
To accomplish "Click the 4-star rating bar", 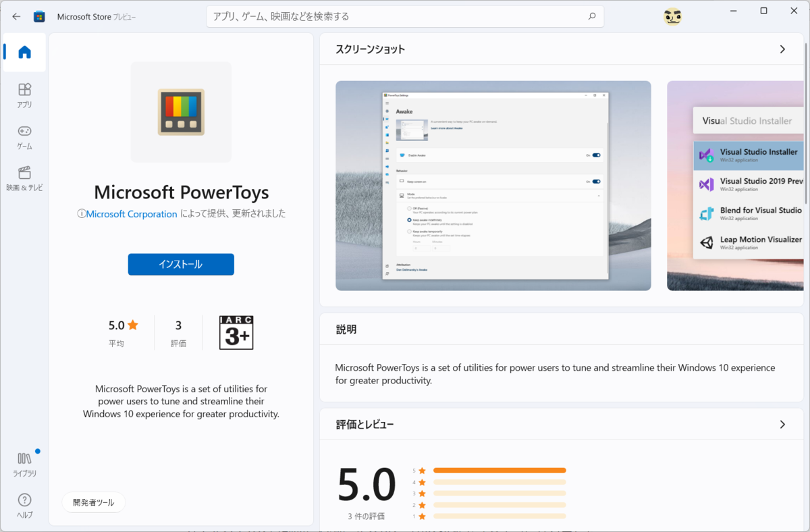I will click(500, 482).
